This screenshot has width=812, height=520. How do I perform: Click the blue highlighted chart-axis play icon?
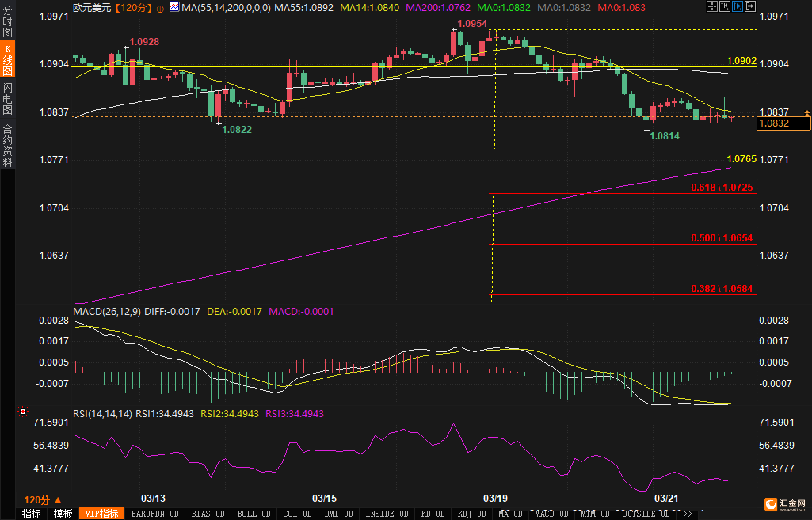[737, 6]
